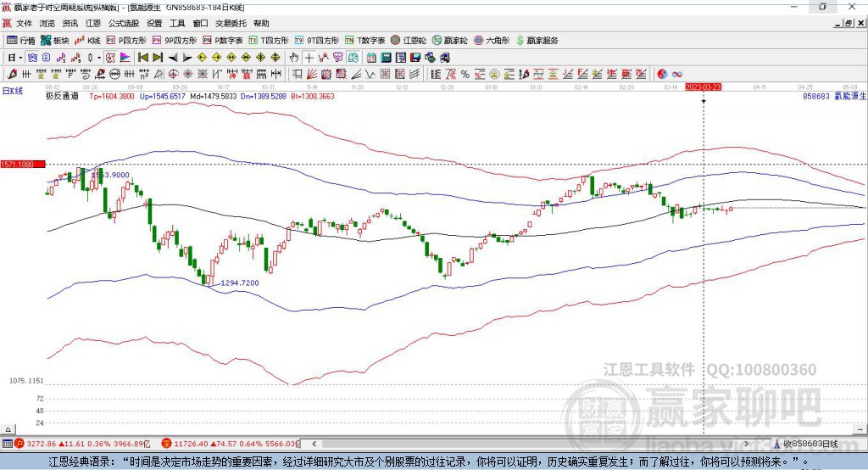Click the 极反通道 indicator label
The width and height of the screenshot is (868, 470).
[62, 97]
